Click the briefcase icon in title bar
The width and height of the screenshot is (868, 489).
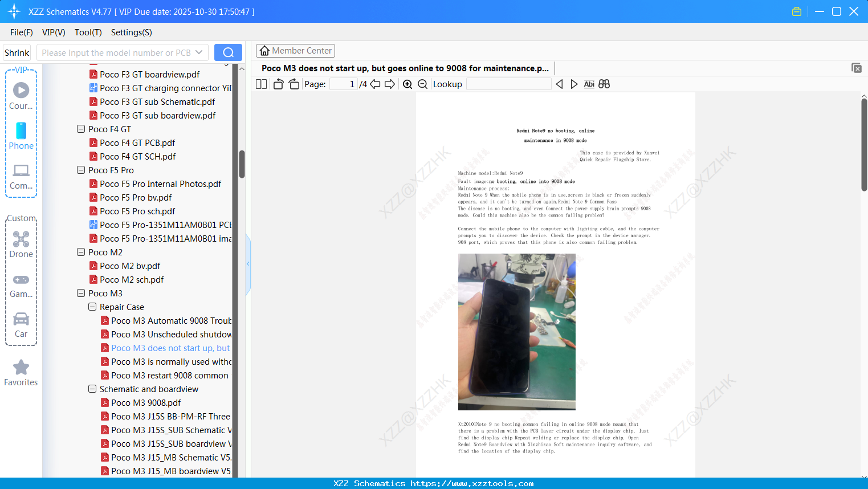point(796,11)
